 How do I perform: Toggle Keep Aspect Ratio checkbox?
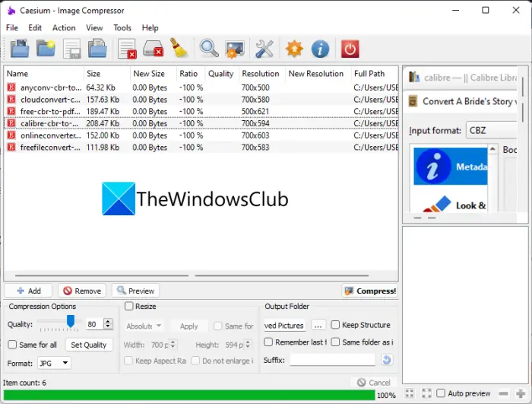pos(128,361)
